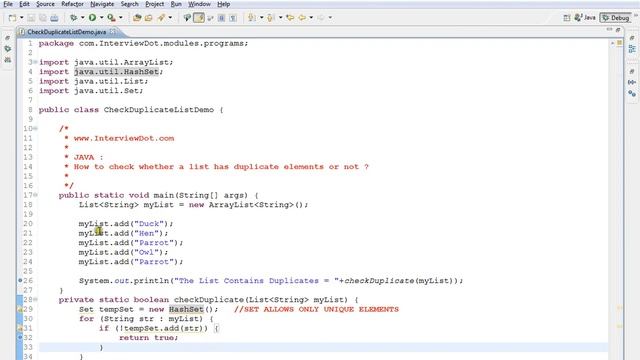The image size is (640, 360).
Task: Toggle the breakpoint on line 26
Action: tap(20, 281)
